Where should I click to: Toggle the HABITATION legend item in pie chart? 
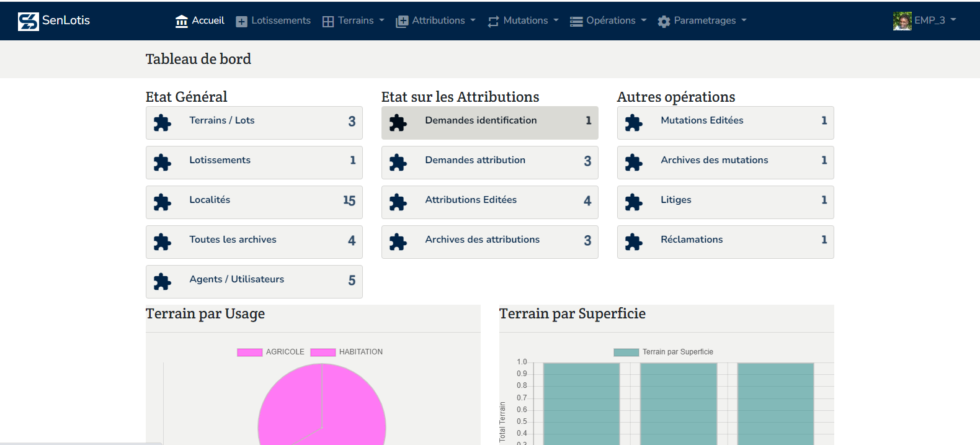tap(347, 352)
